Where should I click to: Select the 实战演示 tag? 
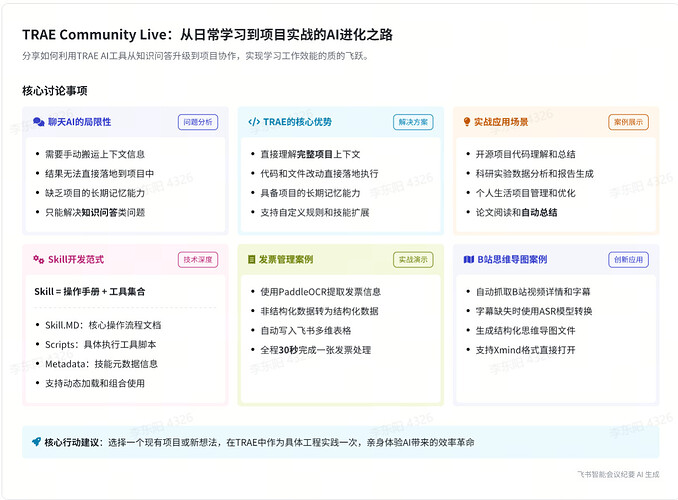[412, 259]
